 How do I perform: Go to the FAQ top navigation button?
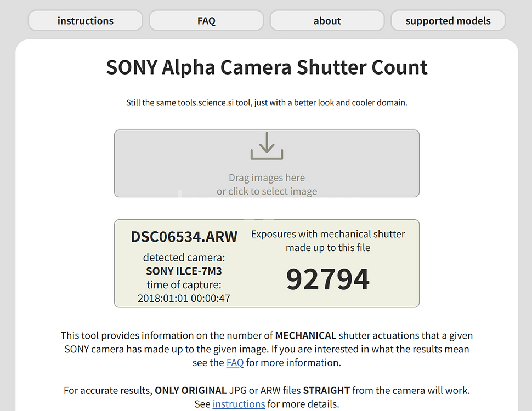(206, 21)
